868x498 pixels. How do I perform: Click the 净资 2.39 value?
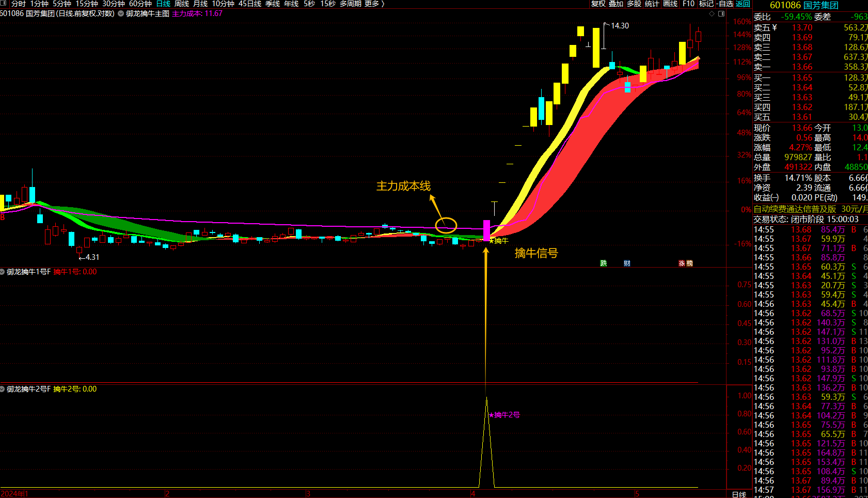click(x=804, y=188)
